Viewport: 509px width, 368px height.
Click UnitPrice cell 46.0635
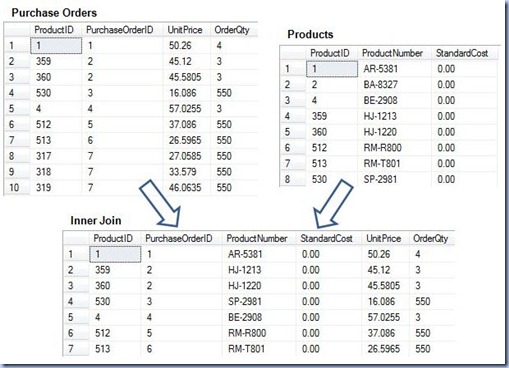point(185,188)
